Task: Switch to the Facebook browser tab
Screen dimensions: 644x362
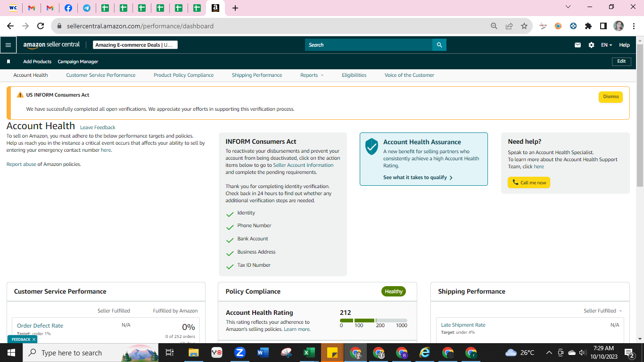Action: pyautogui.click(x=68, y=8)
